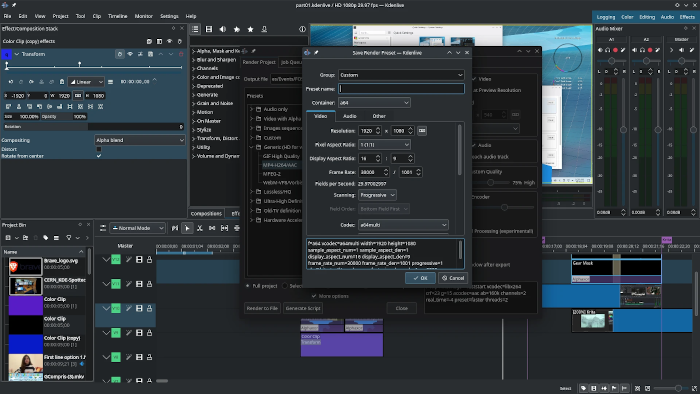Open the effects list info icon
The image size is (700, 394).
coord(302,29)
